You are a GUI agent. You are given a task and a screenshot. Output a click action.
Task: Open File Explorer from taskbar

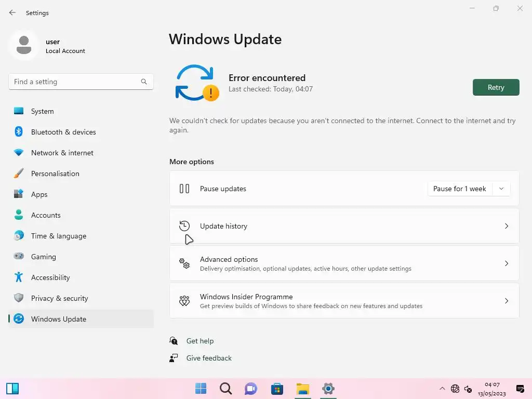303,389
